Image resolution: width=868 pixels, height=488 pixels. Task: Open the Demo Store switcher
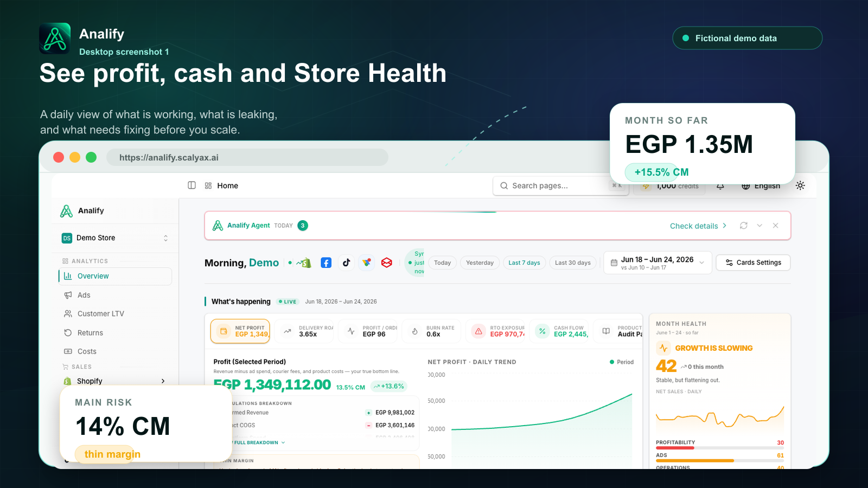115,238
